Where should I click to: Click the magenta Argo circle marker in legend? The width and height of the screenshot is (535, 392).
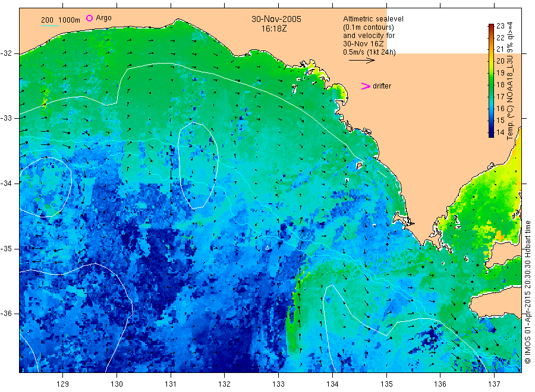coord(89,18)
